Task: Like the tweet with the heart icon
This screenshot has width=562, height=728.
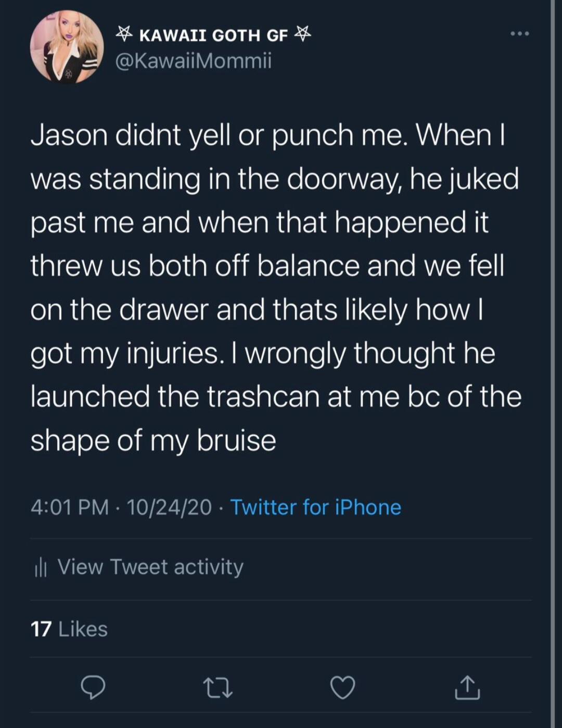Action: click(x=343, y=687)
